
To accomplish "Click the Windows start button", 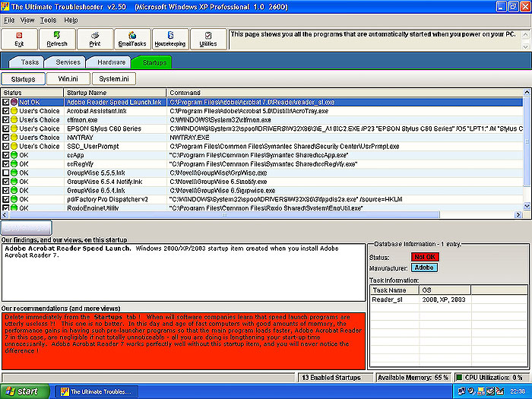I will point(24,391).
